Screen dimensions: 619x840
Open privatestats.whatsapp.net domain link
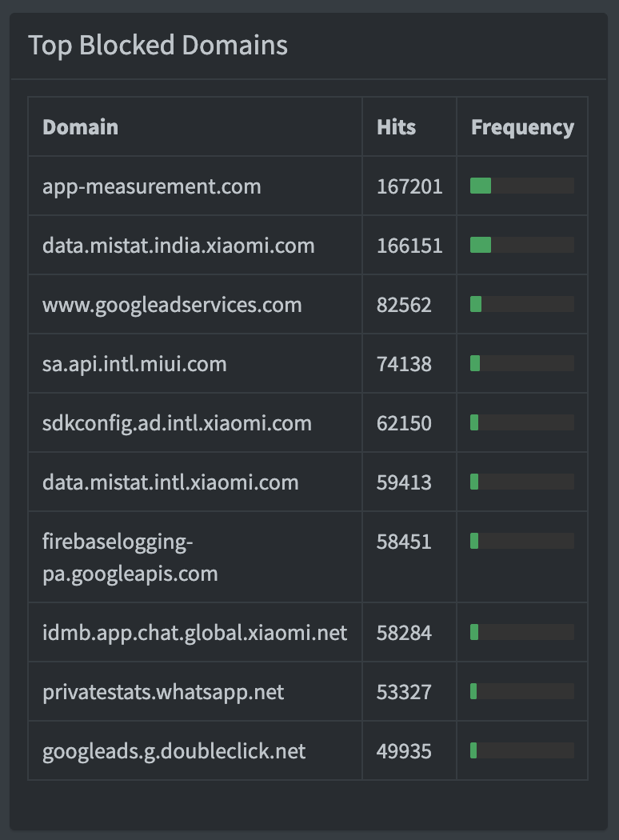[x=163, y=692]
